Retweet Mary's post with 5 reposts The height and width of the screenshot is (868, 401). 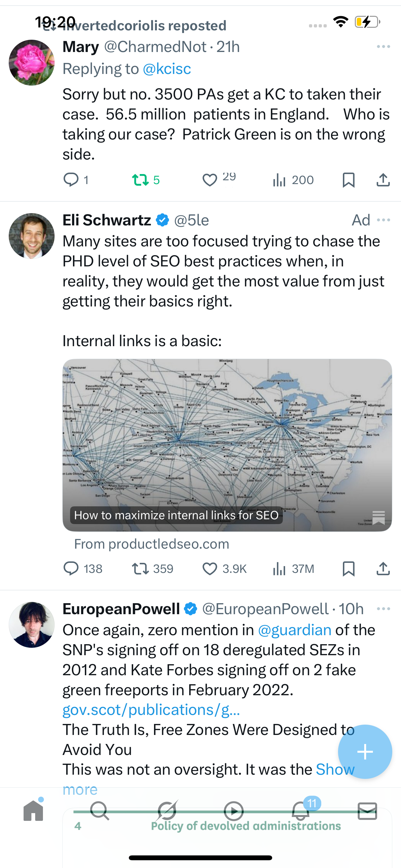[x=140, y=180]
